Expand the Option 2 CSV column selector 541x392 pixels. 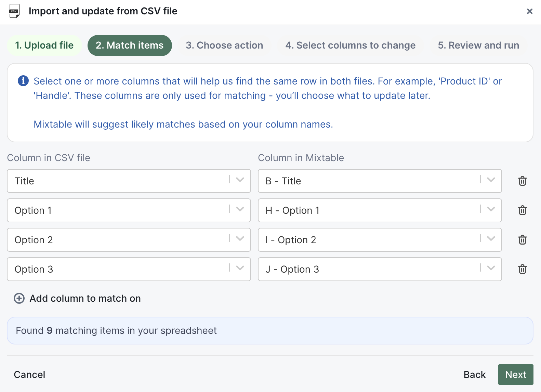pyautogui.click(x=239, y=240)
